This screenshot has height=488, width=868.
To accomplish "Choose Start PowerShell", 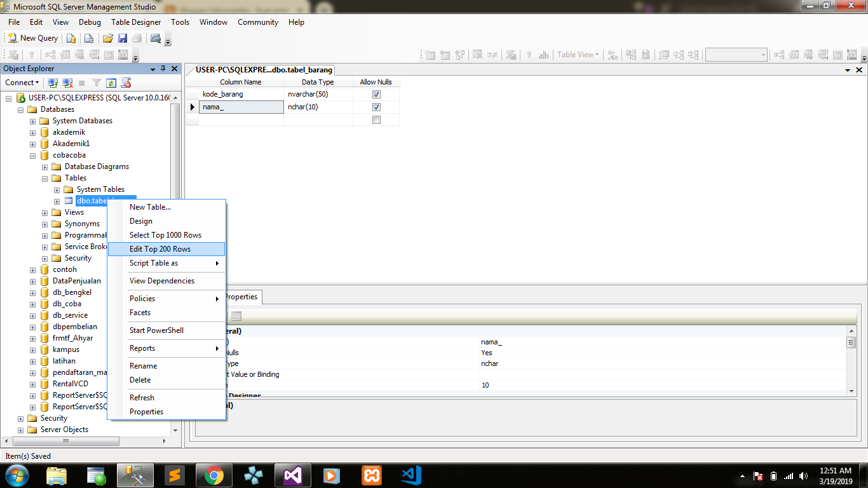I will point(166,330).
